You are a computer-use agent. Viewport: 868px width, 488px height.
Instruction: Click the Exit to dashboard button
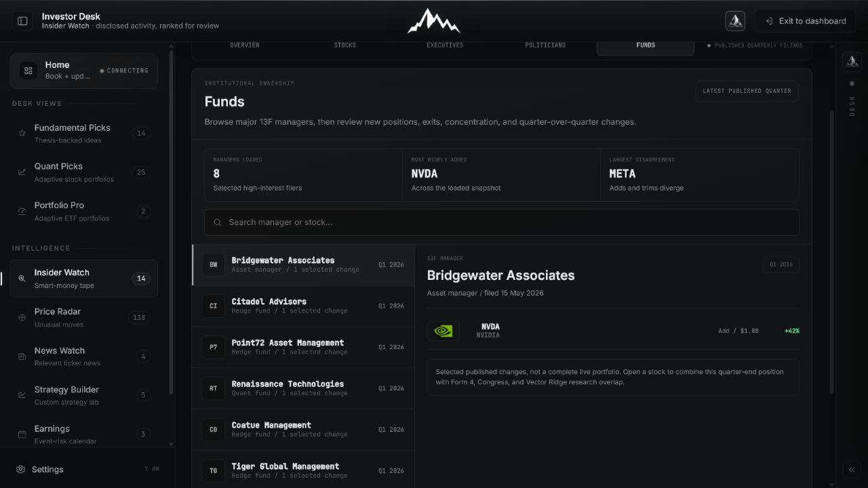click(806, 21)
